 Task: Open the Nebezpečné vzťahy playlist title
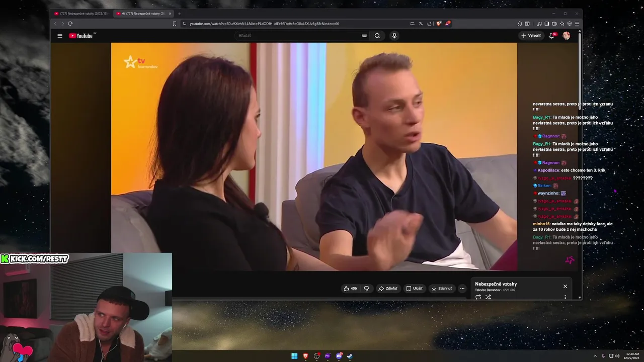(496, 284)
